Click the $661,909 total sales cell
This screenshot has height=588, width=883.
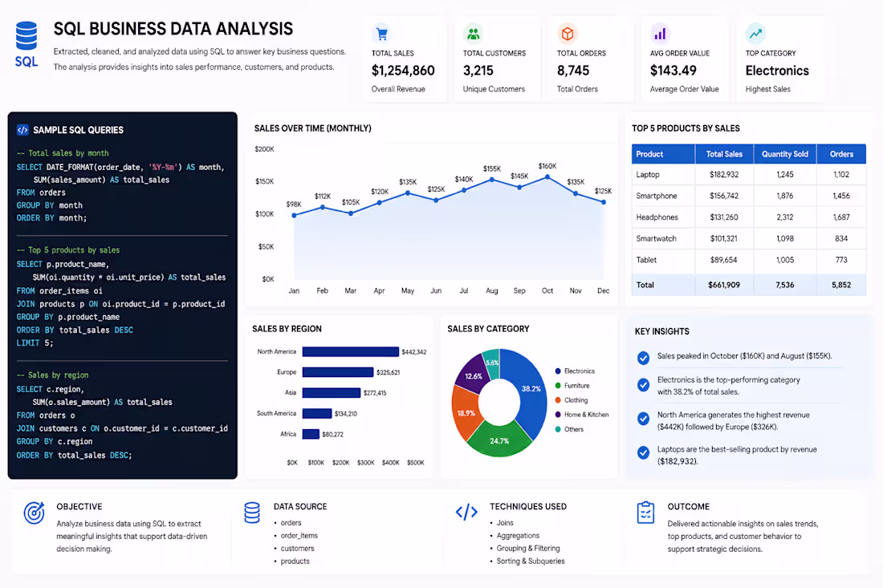724,285
